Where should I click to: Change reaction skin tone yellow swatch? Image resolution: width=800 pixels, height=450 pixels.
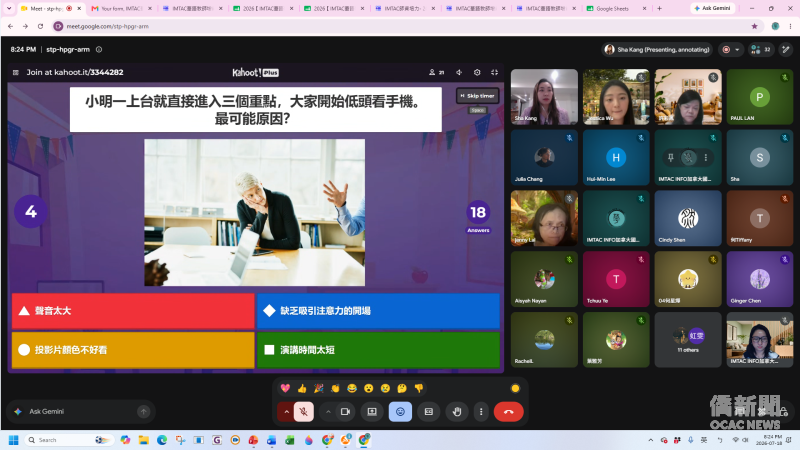(515, 388)
